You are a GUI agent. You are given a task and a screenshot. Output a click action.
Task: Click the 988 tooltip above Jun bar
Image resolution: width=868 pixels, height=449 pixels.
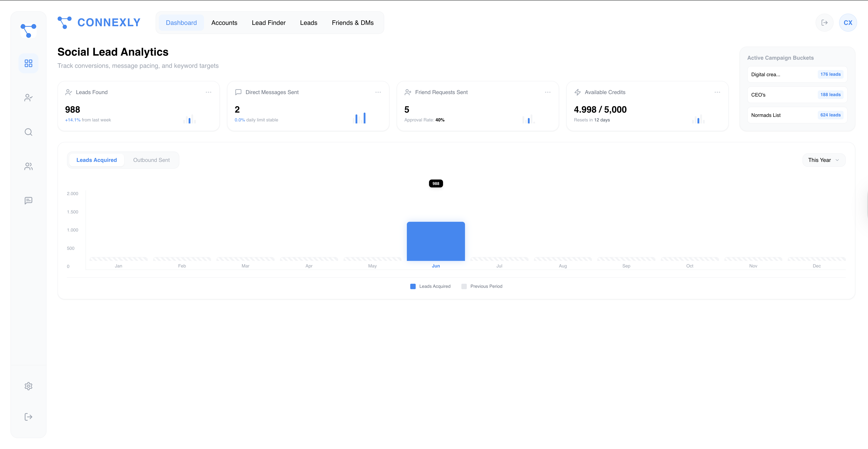[x=436, y=183]
